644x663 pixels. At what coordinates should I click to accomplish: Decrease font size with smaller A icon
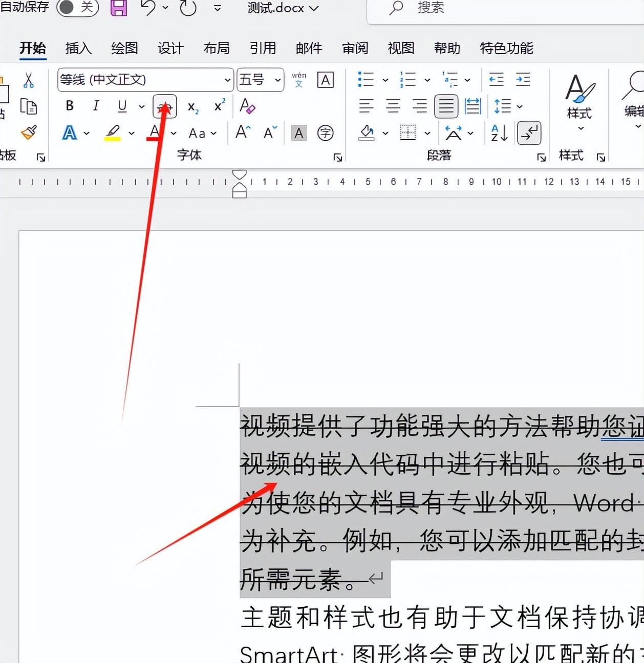tap(270, 132)
